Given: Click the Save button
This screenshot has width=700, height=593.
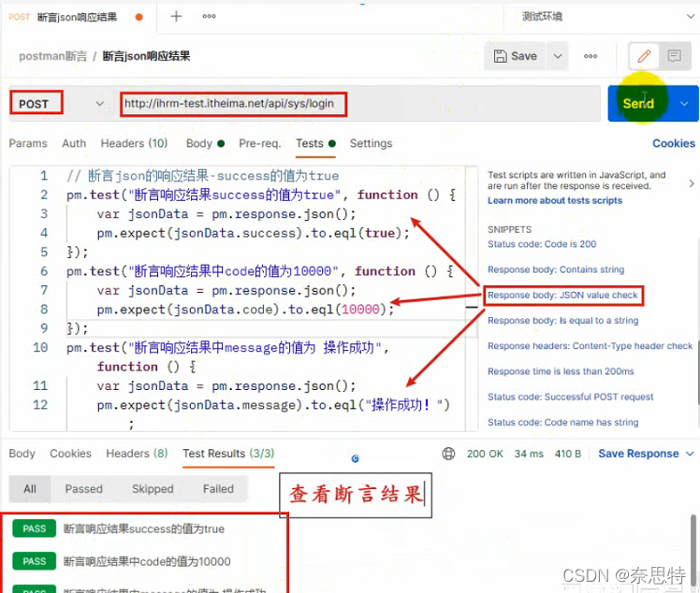Looking at the screenshot, I should tap(516, 56).
